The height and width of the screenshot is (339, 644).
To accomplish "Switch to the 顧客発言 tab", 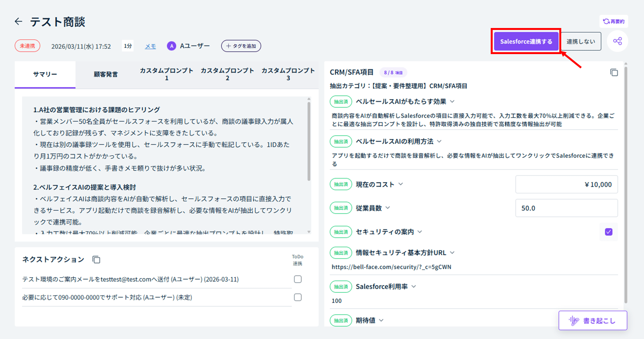I will tap(106, 74).
